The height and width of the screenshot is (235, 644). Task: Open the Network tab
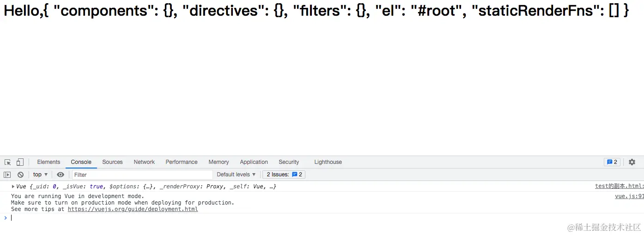pos(144,162)
